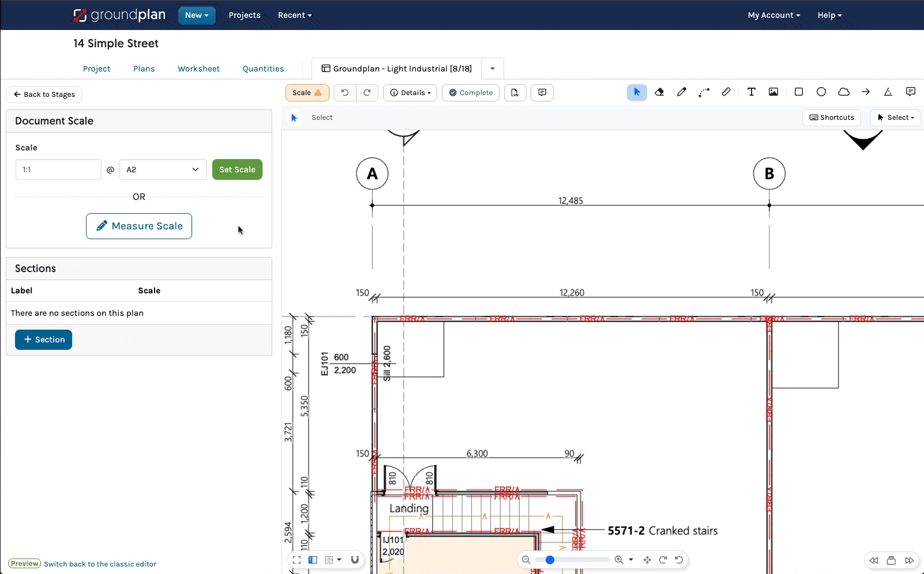This screenshot has height=574, width=924.
Task: Switch to the Project tab
Action: click(x=96, y=69)
